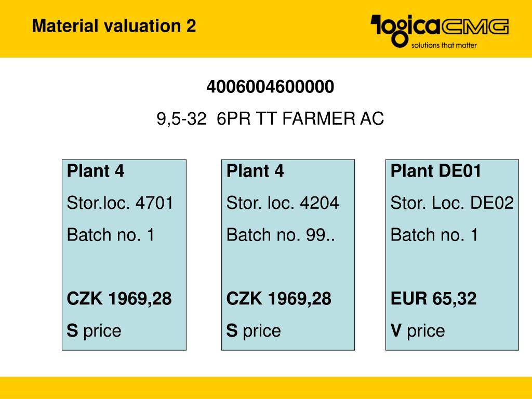Click material number 4006004600000

pos(270,87)
